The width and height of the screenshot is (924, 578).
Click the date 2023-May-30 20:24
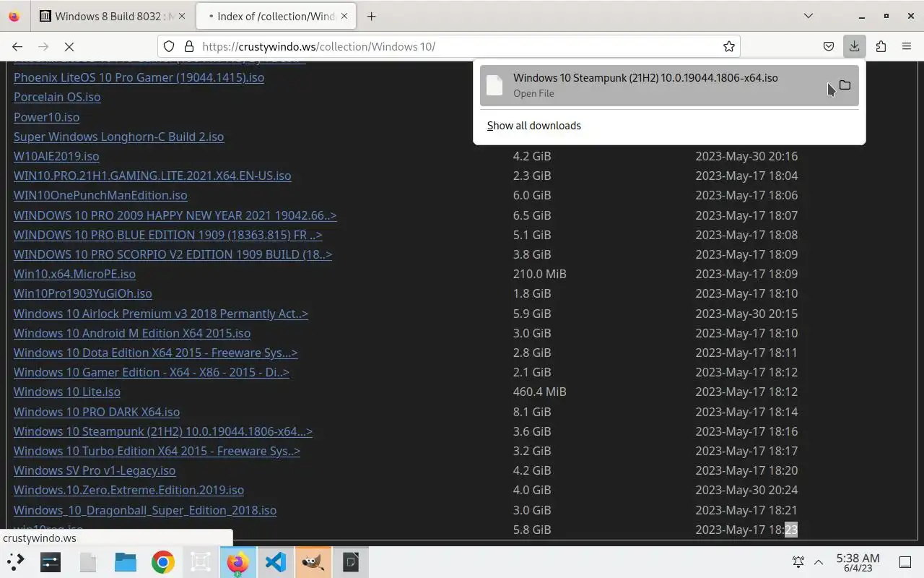click(x=746, y=490)
